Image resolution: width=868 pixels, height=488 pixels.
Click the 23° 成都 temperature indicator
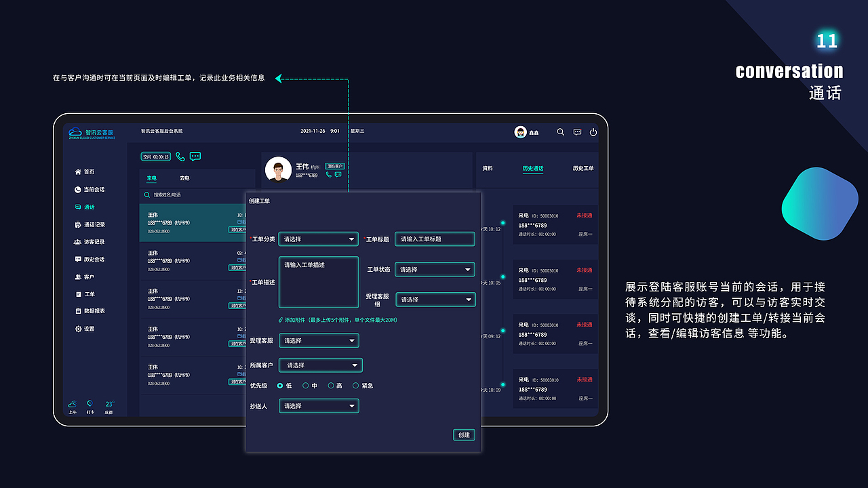pos(109,407)
